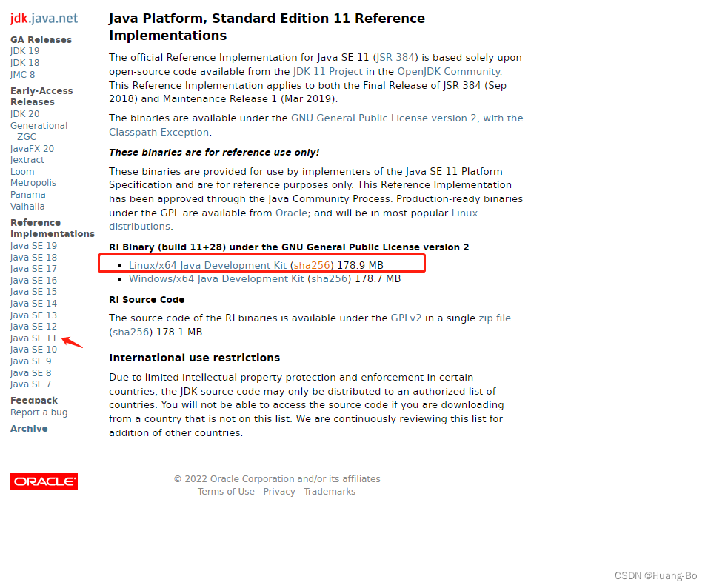Download Linux/x64 Java Development Kit

(x=207, y=266)
